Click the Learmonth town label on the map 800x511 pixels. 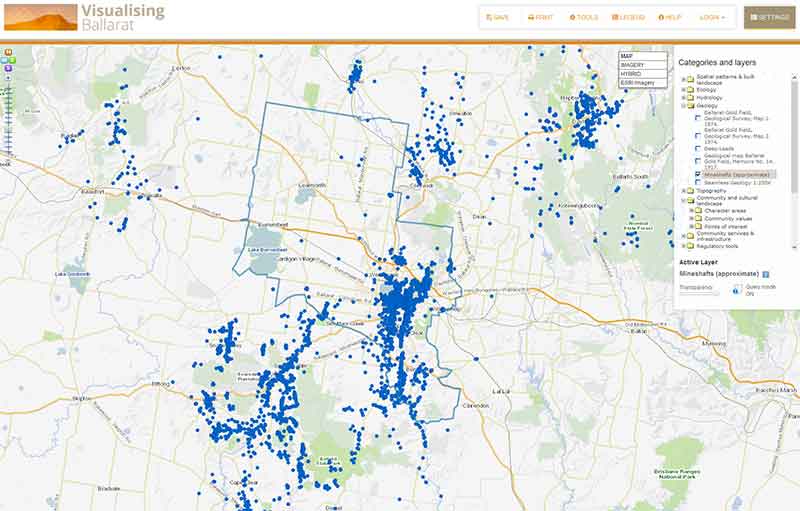312,185
